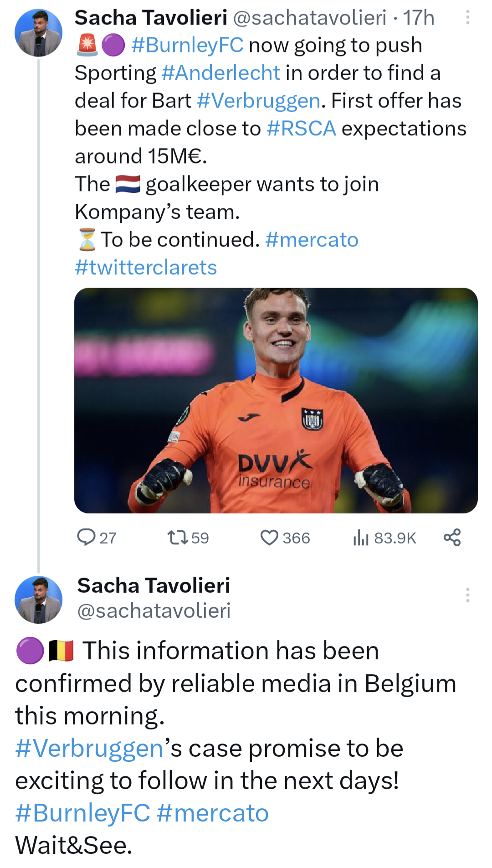Open the three-dot menu on the first tweet
This screenshot has width=492, height=868.
[x=467, y=18]
